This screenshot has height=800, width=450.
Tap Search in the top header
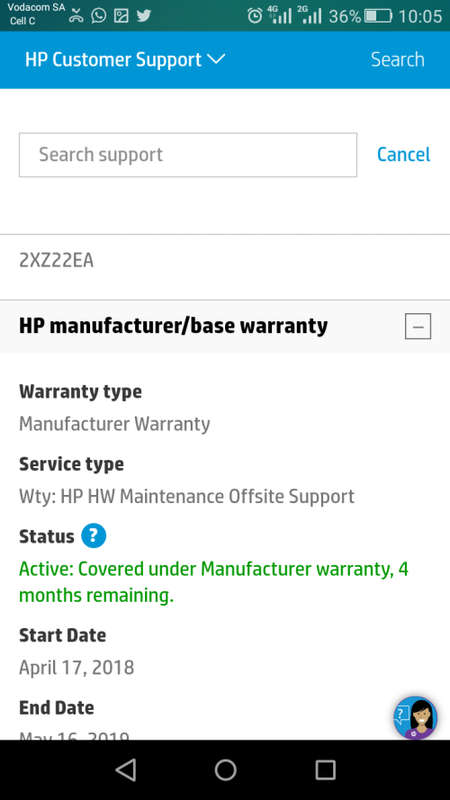pos(397,59)
